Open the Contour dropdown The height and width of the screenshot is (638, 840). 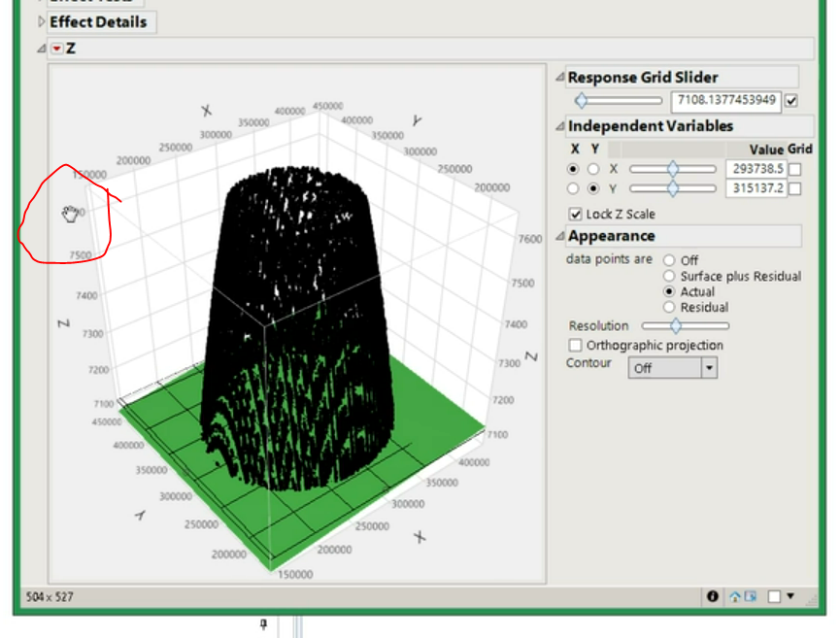point(672,368)
